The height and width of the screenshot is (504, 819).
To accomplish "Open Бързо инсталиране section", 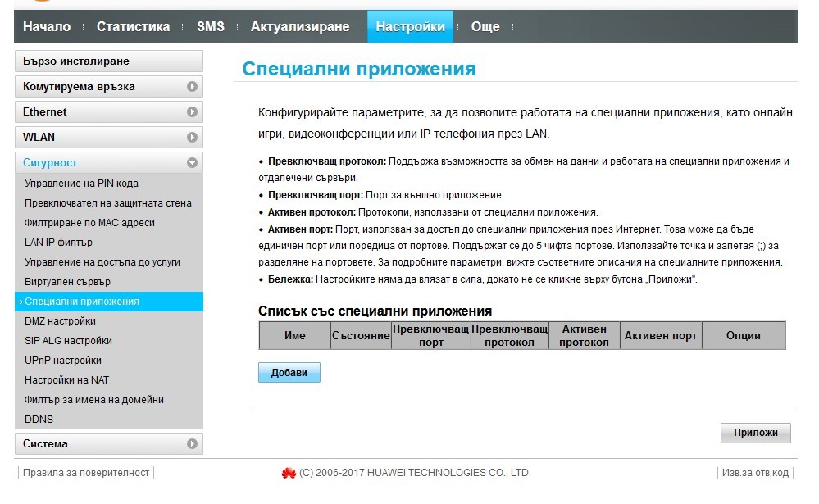I will tap(109, 61).
